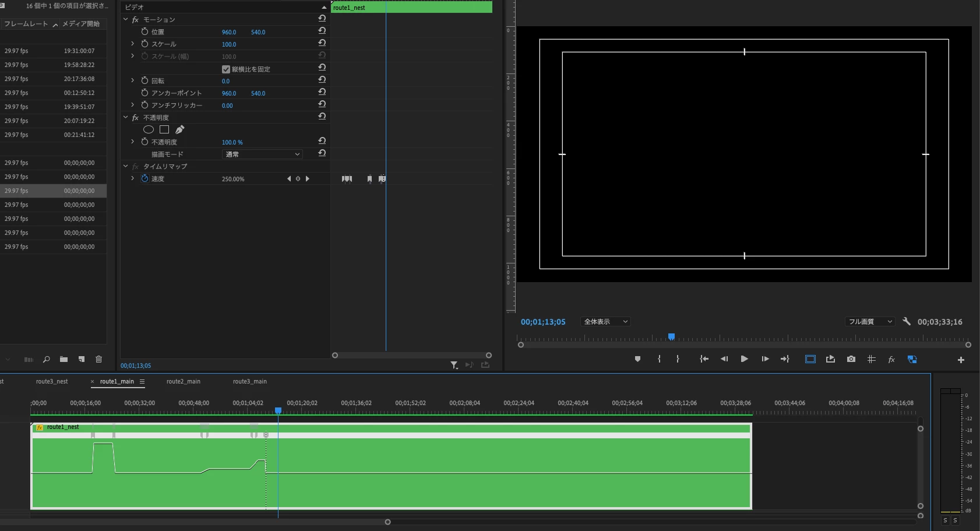Click the New Item icon in Project panel
Viewport: 980px width, 531px height.
point(82,359)
